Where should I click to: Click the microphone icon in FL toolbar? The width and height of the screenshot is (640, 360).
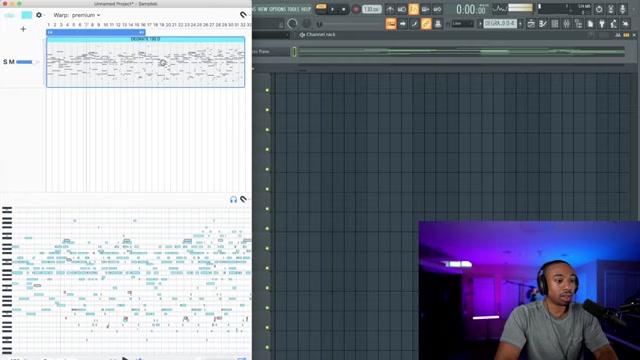point(622,9)
